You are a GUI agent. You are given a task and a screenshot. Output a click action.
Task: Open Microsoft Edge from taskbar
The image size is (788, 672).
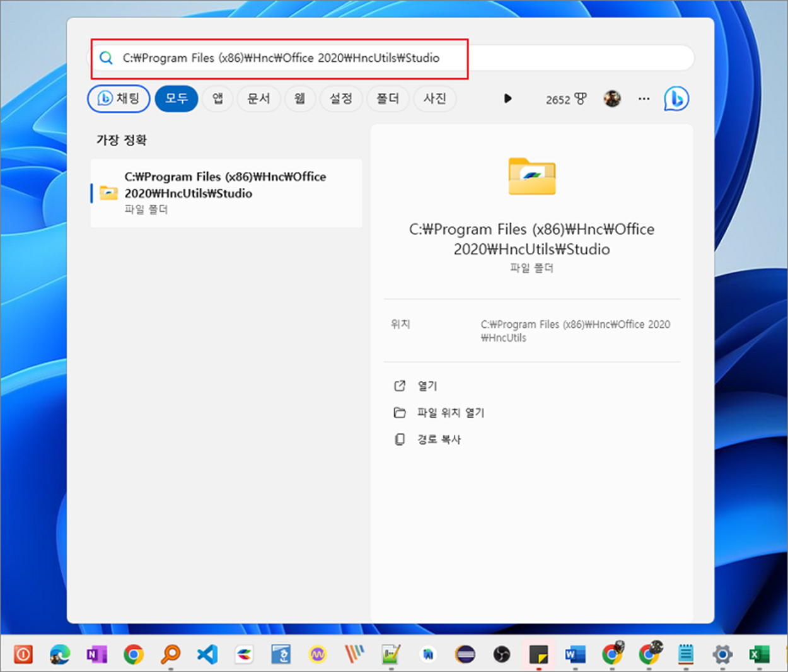[61, 654]
